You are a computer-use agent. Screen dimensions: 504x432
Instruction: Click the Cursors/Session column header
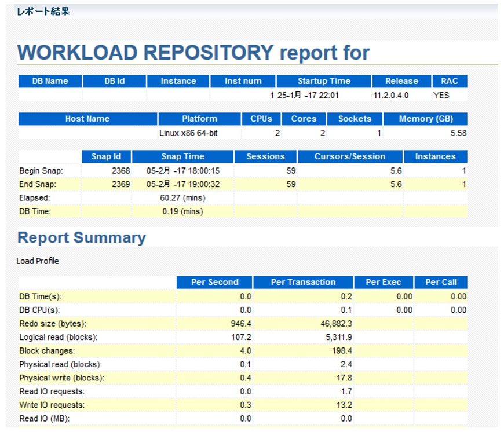click(349, 156)
